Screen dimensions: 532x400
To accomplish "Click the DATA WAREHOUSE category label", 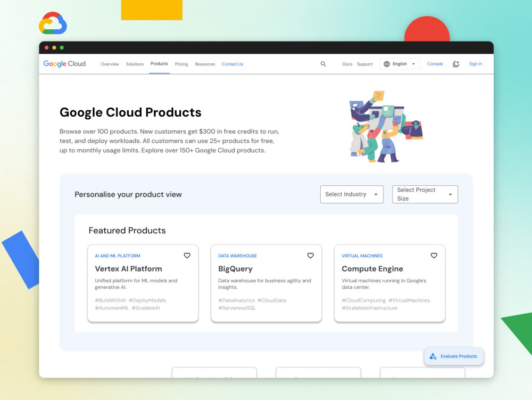I will point(237,256).
